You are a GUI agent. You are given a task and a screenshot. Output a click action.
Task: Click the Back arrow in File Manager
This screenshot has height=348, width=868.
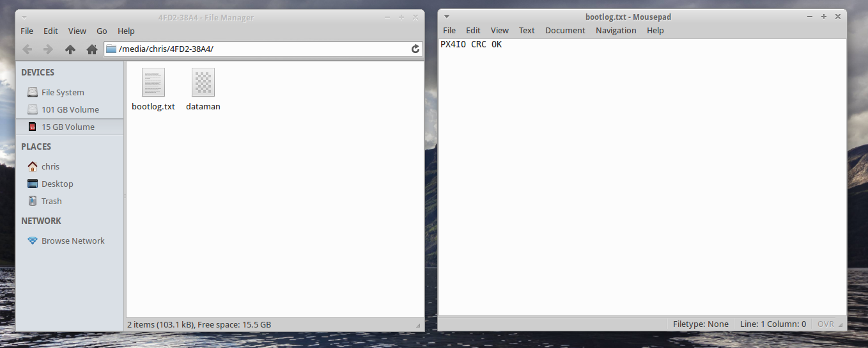click(27, 49)
